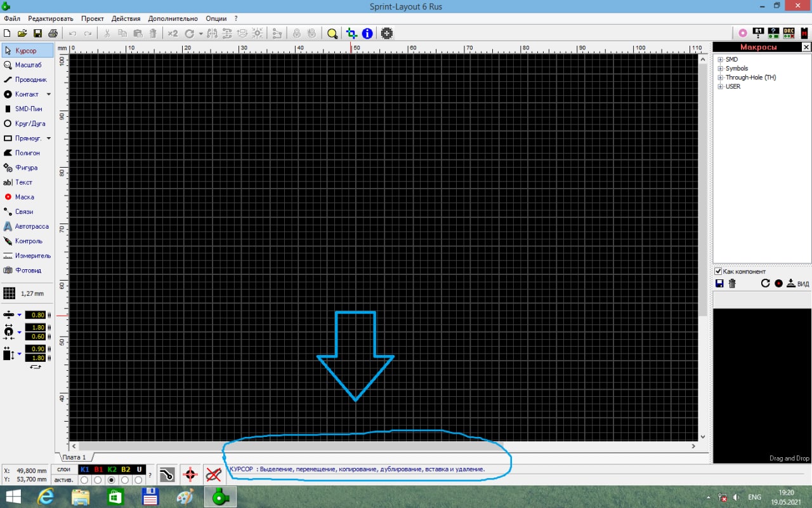
Task: Toggle the Как компонент checkbox
Action: tap(718, 271)
